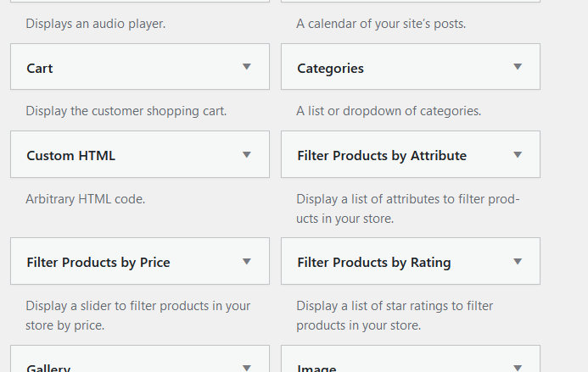Select the Image widget title
The image size is (588, 372).
[316, 368]
